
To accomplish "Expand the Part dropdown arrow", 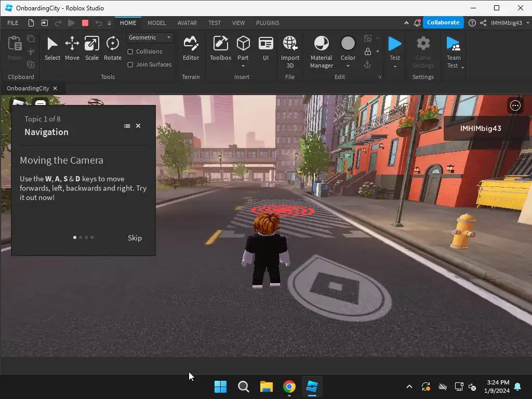I will click(243, 66).
